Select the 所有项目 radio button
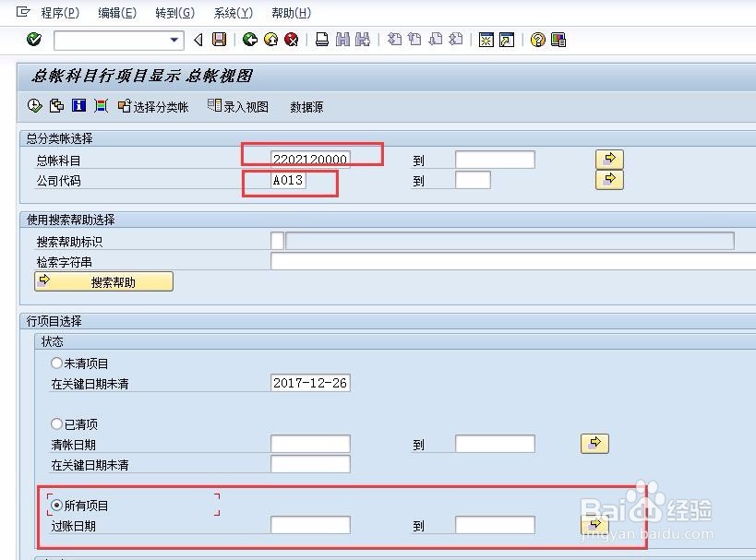756x560 pixels. click(x=56, y=505)
